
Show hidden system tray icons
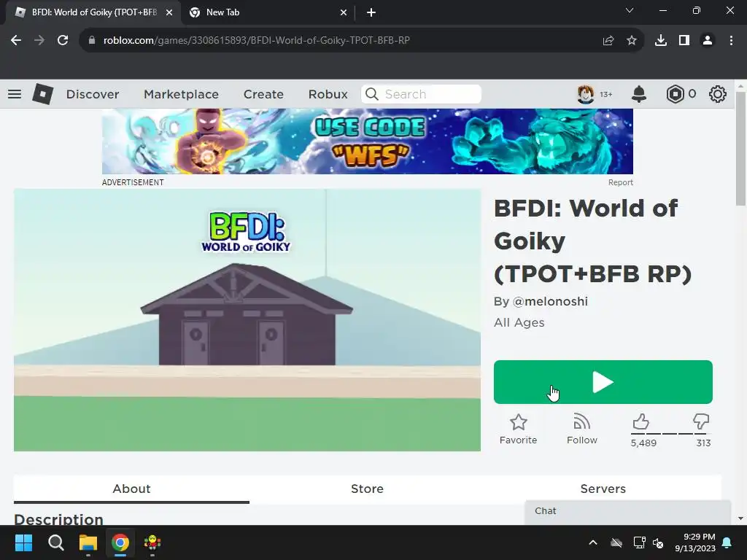click(x=593, y=542)
